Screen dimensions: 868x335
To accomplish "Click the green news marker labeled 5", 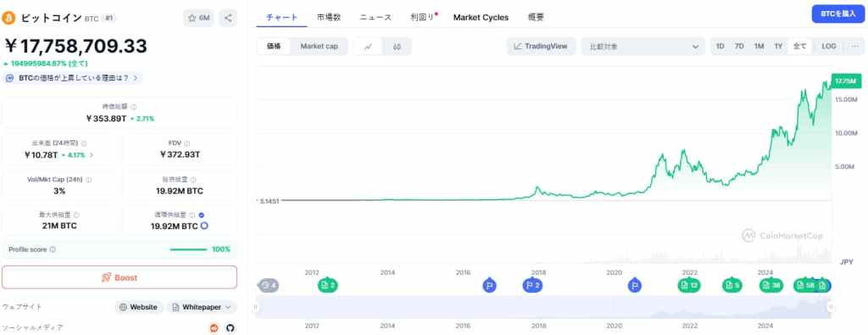I will [732, 285].
